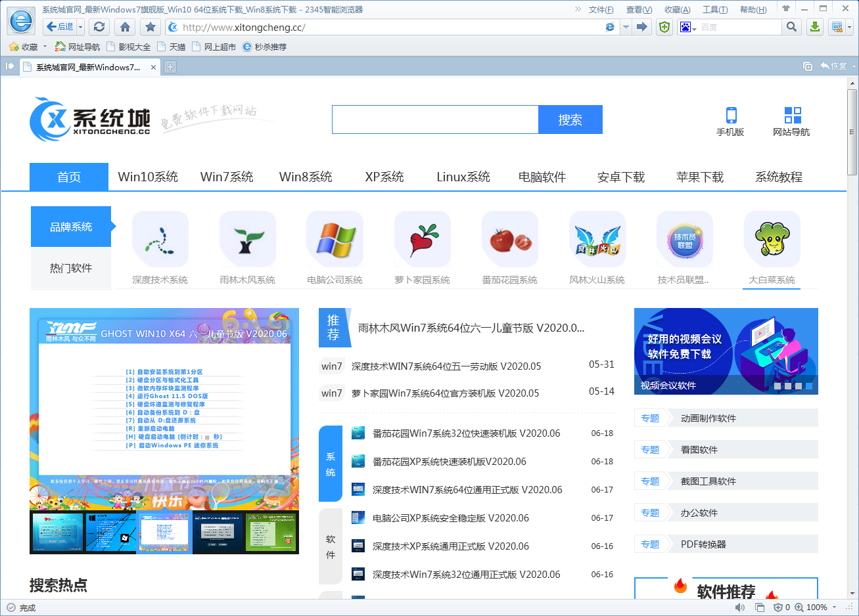Open the 文件(F) menu
This screenshot has width=859, height=616.
(x=601, y=9)
